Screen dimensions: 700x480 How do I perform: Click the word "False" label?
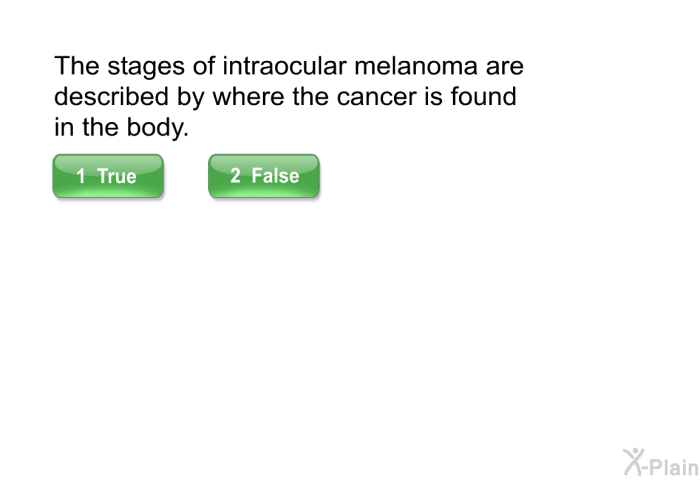(x=275, y=175)
